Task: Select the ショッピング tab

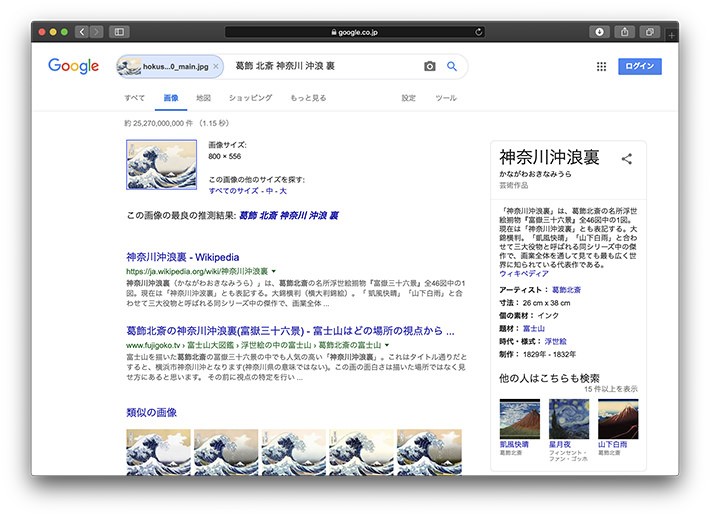Action: (x=250, y=98)
